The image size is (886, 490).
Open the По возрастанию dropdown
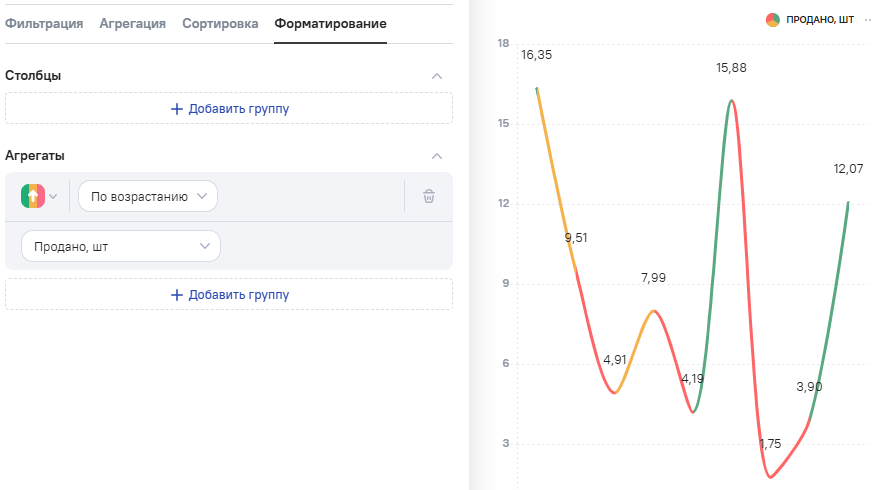(148, 196)
